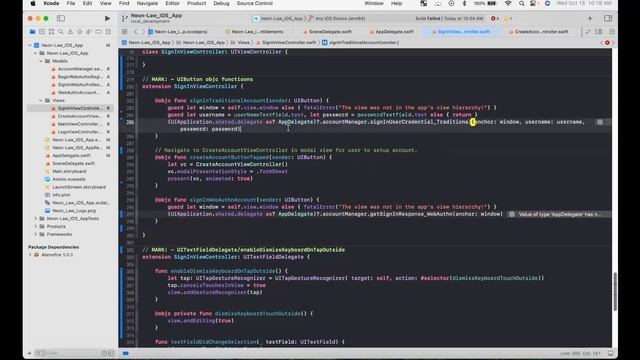This screenshot has height=360, width=640.
Task: Select Main.storyboard in navigator
Action: pos(66,171)
